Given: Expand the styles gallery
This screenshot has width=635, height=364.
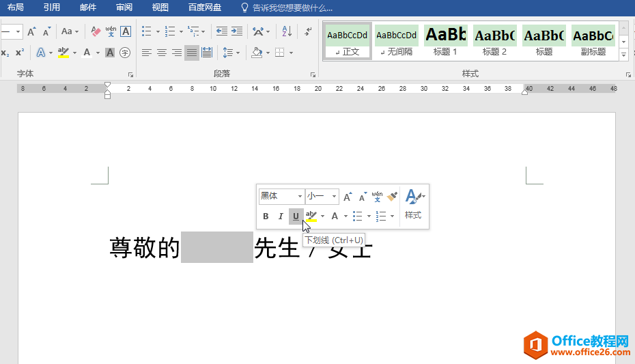Looking at the screenshot, I should click(623, 54).
